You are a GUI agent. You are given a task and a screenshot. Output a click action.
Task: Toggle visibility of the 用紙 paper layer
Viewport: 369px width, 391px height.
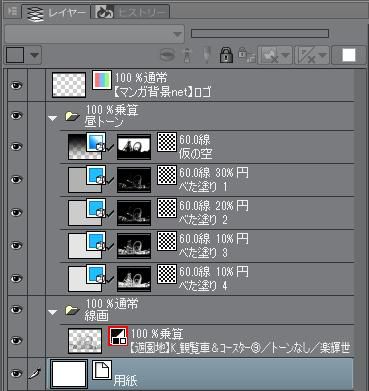click(x=16, y=373)
